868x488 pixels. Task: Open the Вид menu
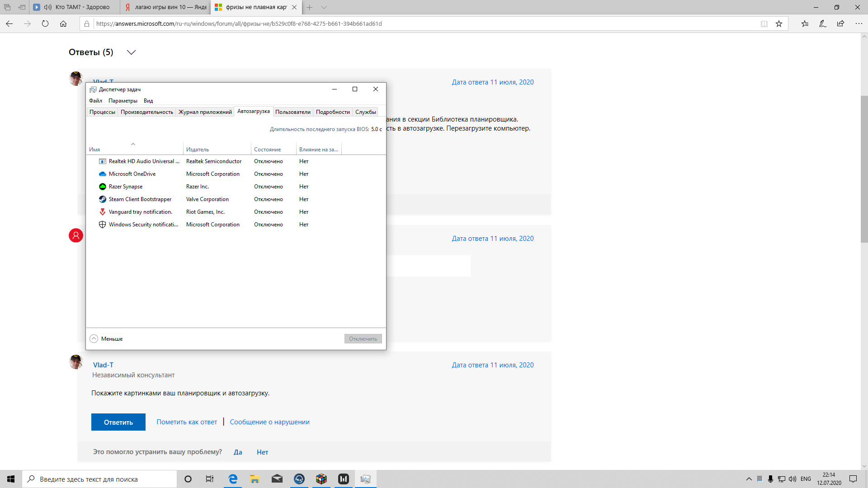pyautogui.click(x=148, y=101)
